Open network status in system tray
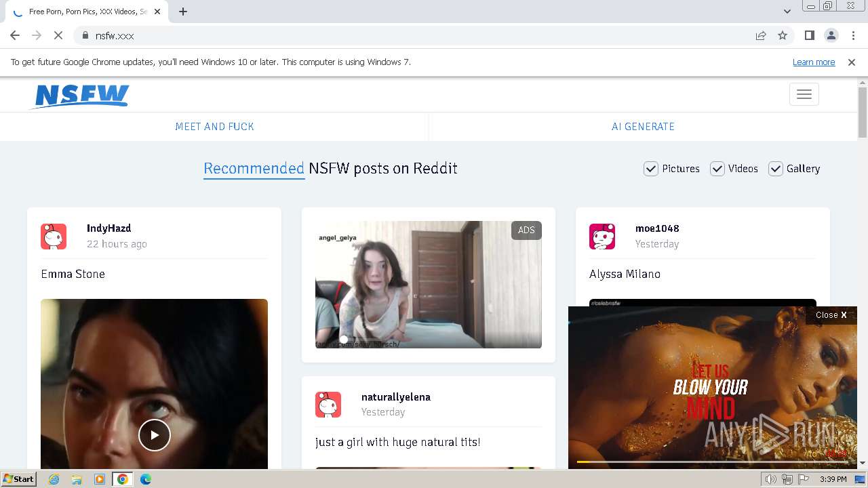Image resolution: width=868 pixels, height=488 pixels. 787,479
